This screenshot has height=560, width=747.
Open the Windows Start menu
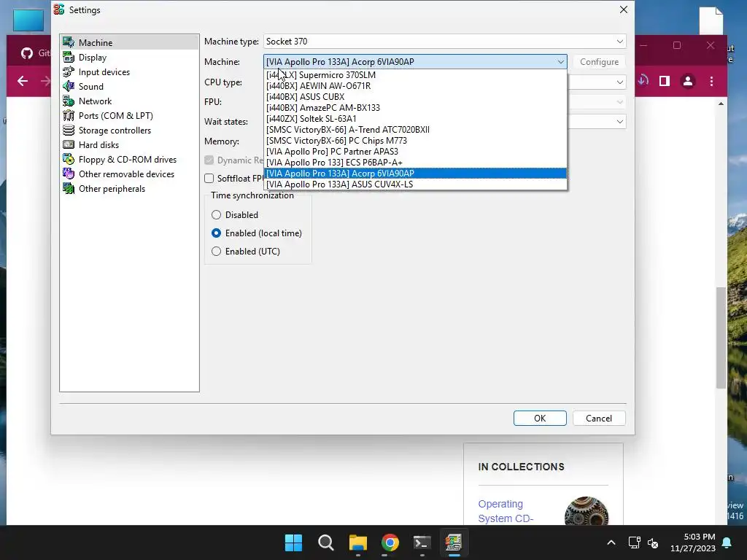293,542
